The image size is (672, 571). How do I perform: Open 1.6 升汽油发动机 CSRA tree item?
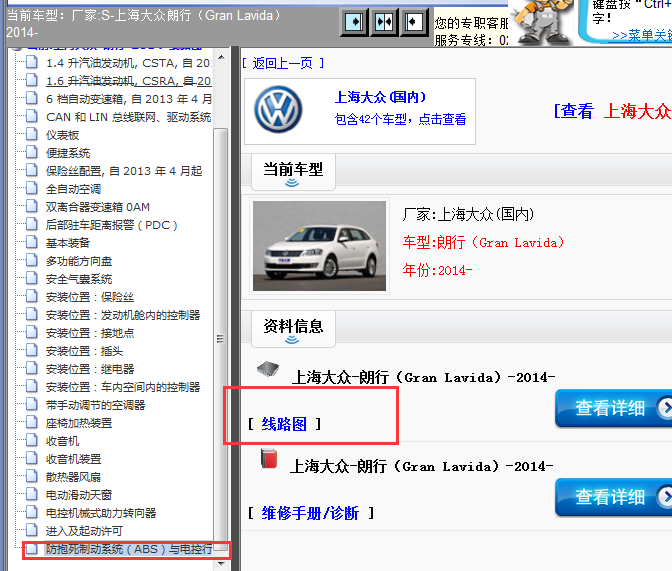(x=129, y=81)
